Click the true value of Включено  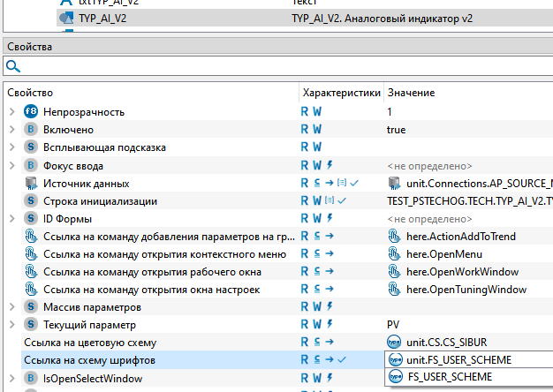tap(397, 130)
